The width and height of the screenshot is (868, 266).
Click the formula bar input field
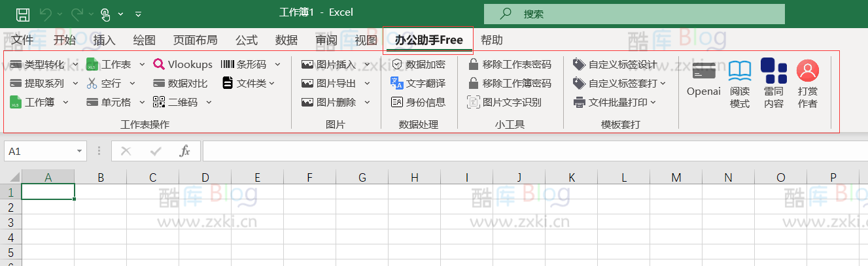[535, 151]
